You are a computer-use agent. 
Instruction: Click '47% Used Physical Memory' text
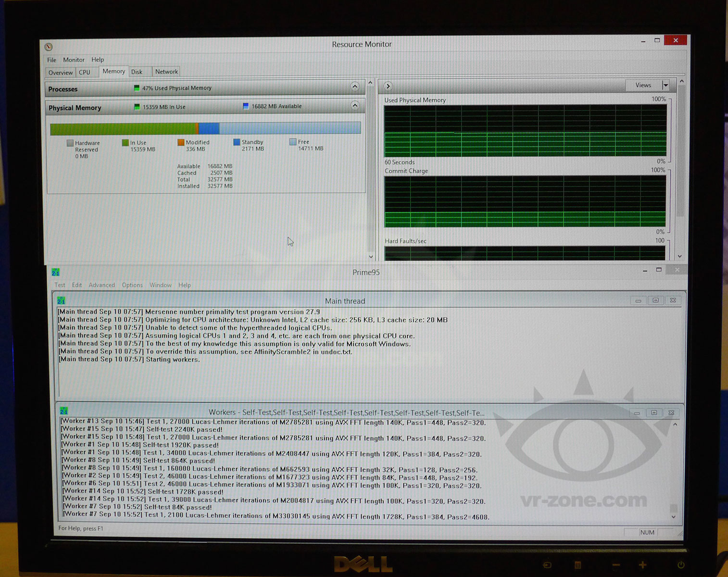click(176, 88)
